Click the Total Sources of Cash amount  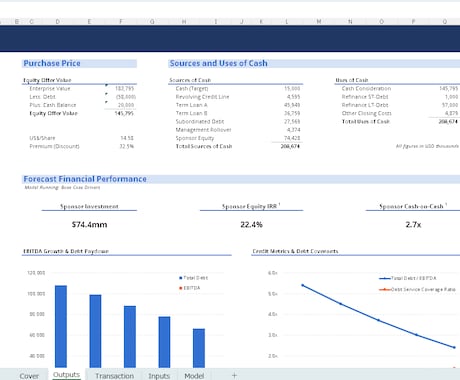pos(290,146)
